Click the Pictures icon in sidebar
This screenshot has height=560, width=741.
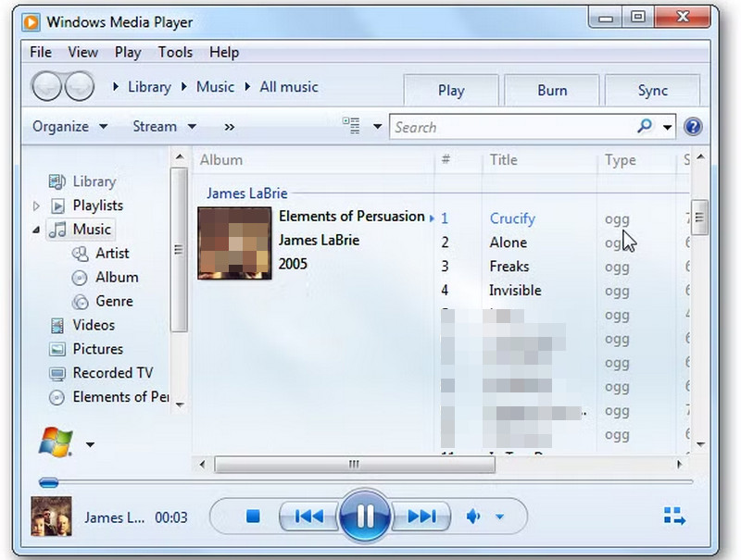(x=57, y=349)
